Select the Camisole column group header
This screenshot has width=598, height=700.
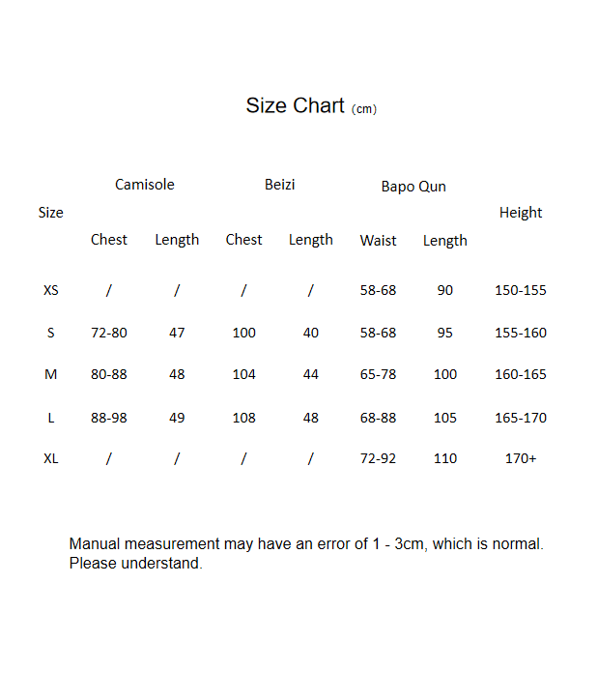(x=145, y=185)
